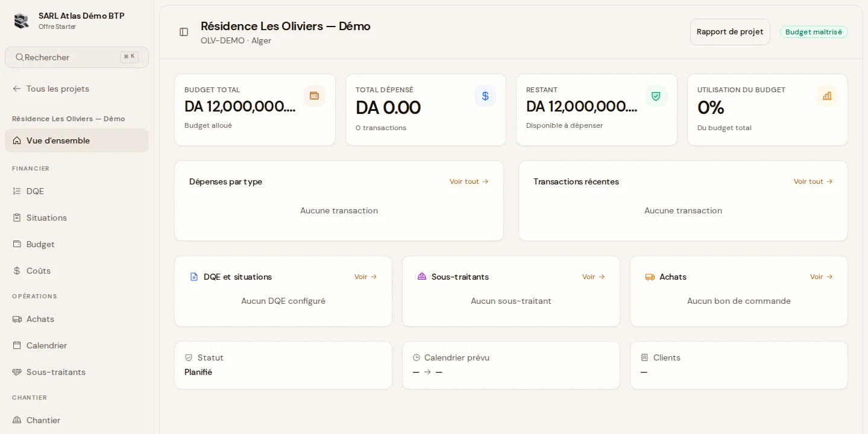Click Voir in the Achats card
Viewport: 868px width, 434px height.
pos(822,277)
